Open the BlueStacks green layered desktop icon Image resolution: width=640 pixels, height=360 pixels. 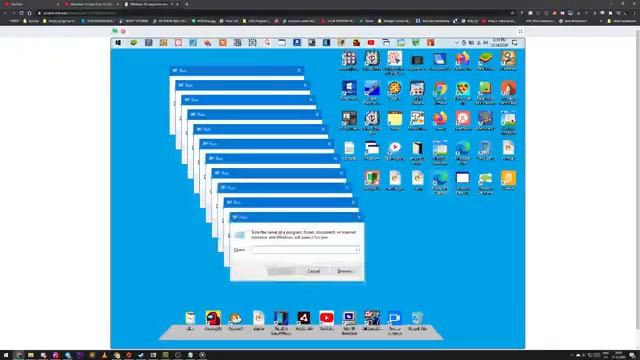486,59
